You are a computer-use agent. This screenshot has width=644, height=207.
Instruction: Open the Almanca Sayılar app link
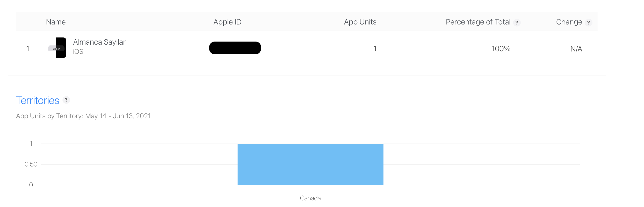point(99,42)
